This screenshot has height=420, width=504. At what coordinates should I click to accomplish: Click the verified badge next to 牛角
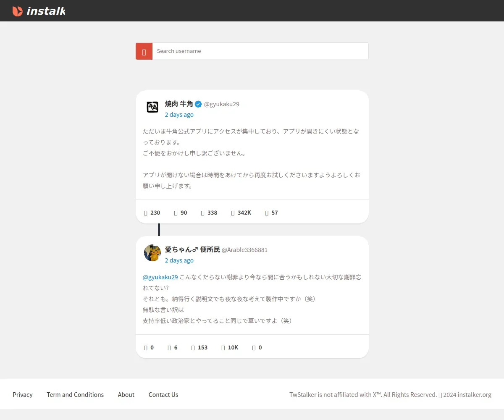coord(198,104)
